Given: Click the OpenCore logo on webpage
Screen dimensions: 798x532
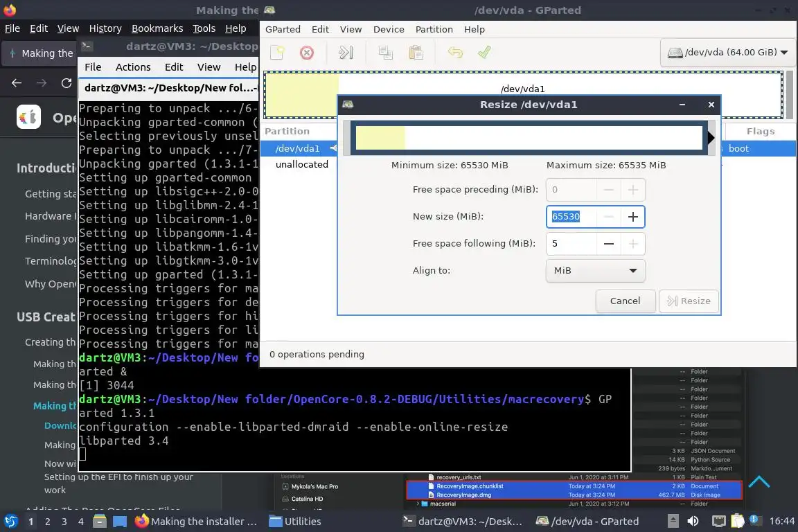Looking at the screenshot, I should coord(28,117).
